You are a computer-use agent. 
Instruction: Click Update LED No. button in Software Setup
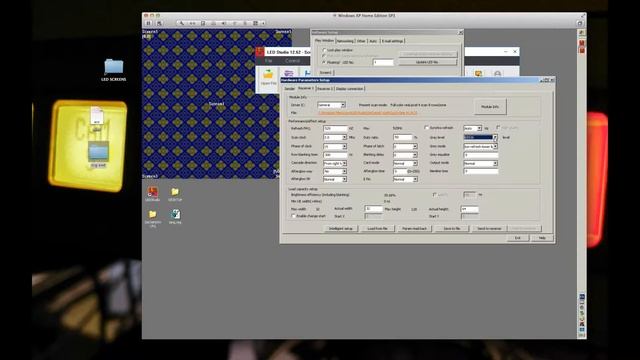click(427, 62)
